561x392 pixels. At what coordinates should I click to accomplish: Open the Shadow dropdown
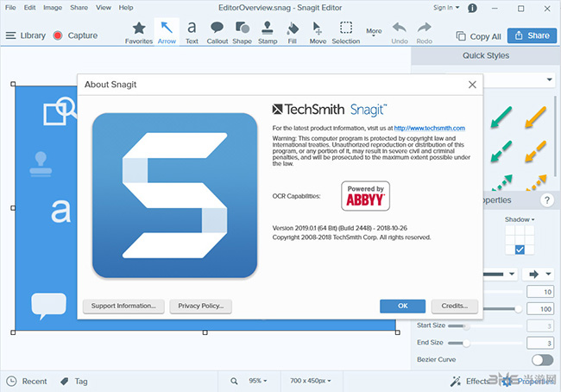click(520, 219)
